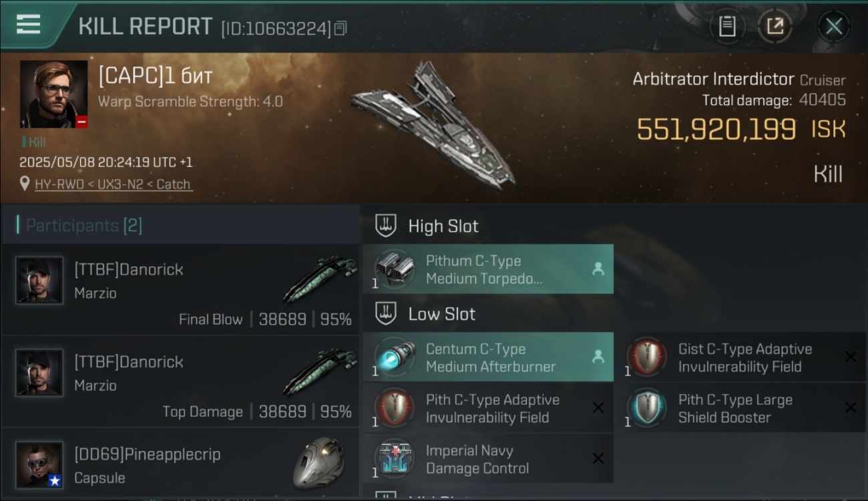Close the kill report window
The image size is (868, 501).
coord(834,27)
